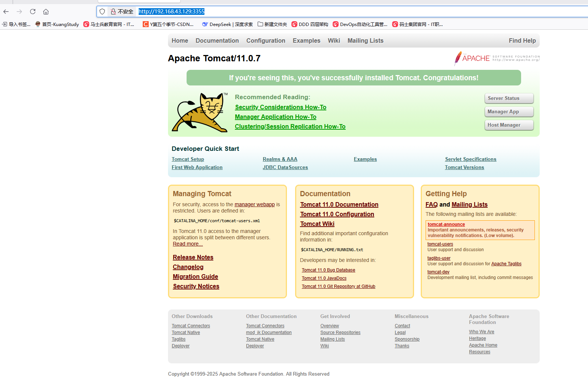Open the Who We Are link
The width and height of the screenshot is (588, 389).
pyautogui.click(x=481, y=332)
